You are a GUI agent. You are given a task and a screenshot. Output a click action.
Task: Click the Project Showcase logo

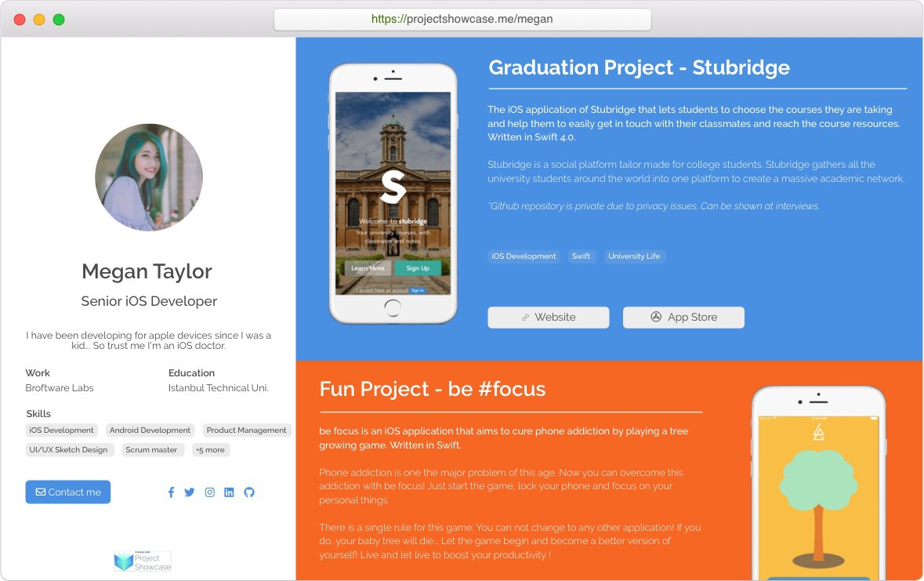pos(143,561)
